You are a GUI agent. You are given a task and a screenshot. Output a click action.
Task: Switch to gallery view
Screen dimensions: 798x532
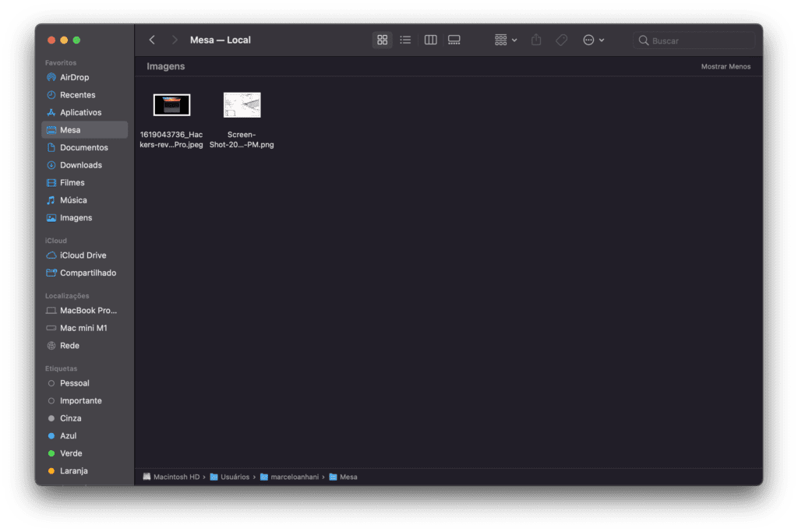454,40
